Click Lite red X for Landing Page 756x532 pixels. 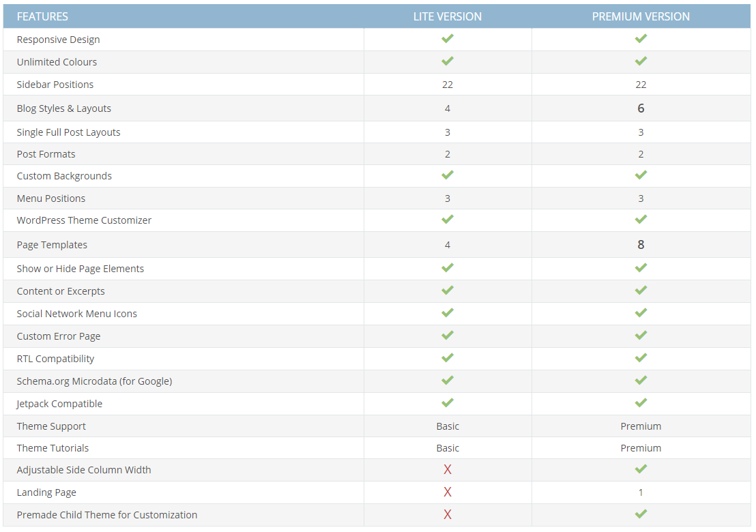(x=448, y=492)
